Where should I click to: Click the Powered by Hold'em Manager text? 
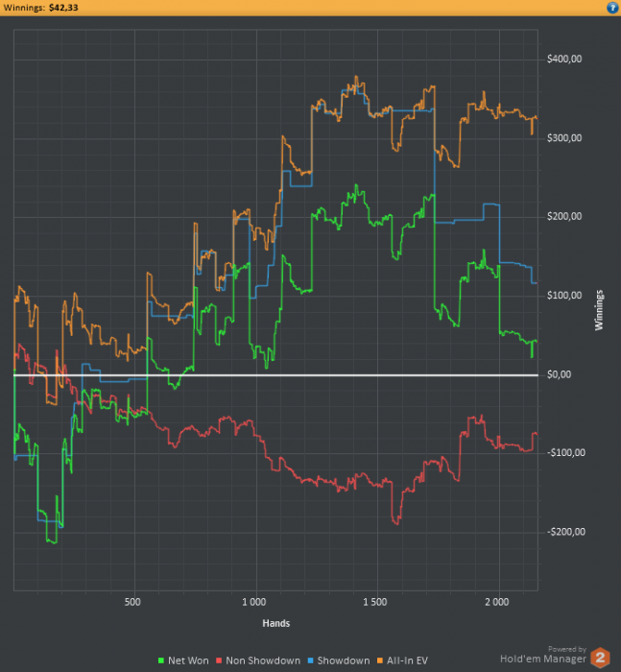(543, 656)
